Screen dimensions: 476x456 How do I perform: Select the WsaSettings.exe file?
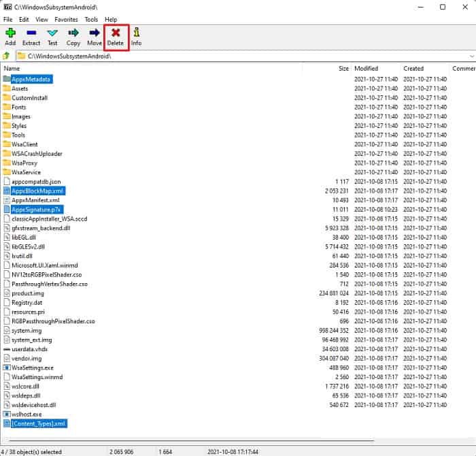coord(33,368)
